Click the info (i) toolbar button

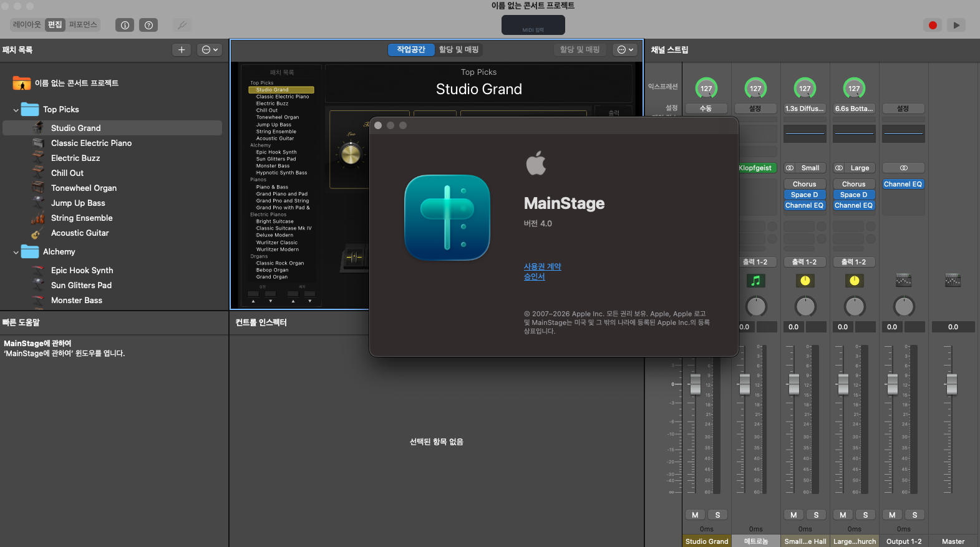pos(125,25)
